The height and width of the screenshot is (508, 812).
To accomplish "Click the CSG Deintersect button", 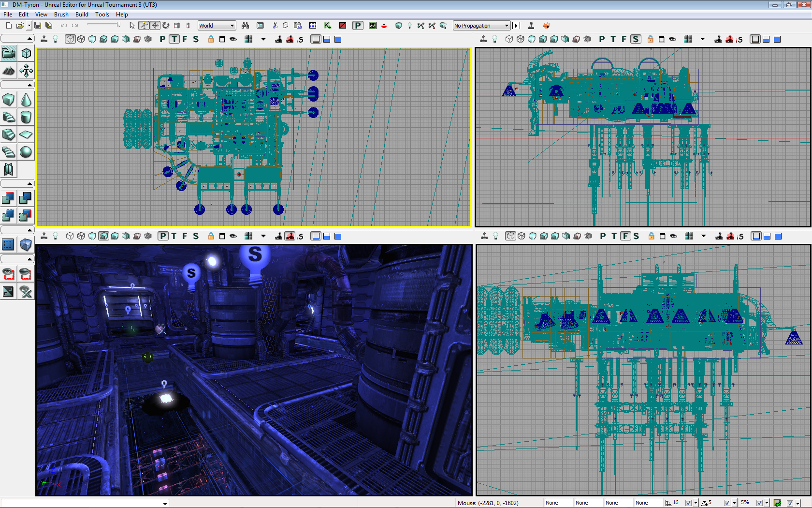I will point(26,215).
